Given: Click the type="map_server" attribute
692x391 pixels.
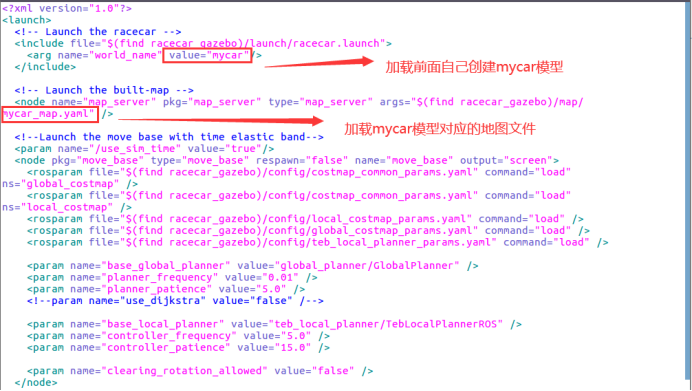Looking at the screenshot, I should tap(321, 102).
